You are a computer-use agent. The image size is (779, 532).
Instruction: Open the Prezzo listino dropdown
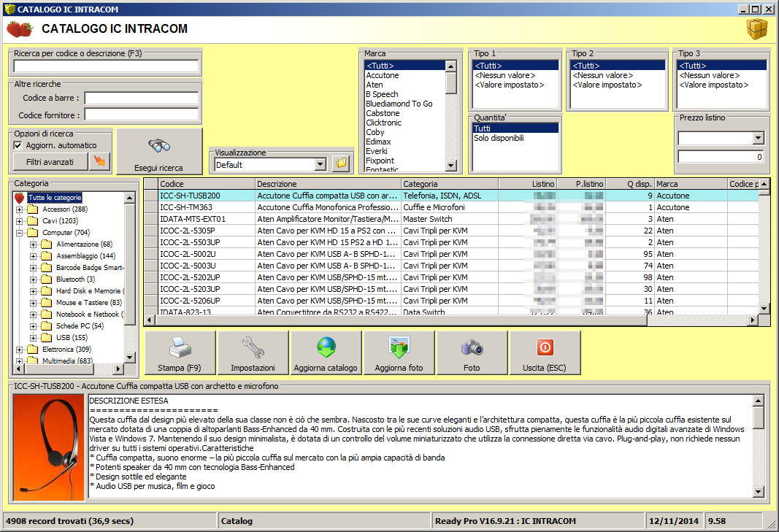pos(758,138)
